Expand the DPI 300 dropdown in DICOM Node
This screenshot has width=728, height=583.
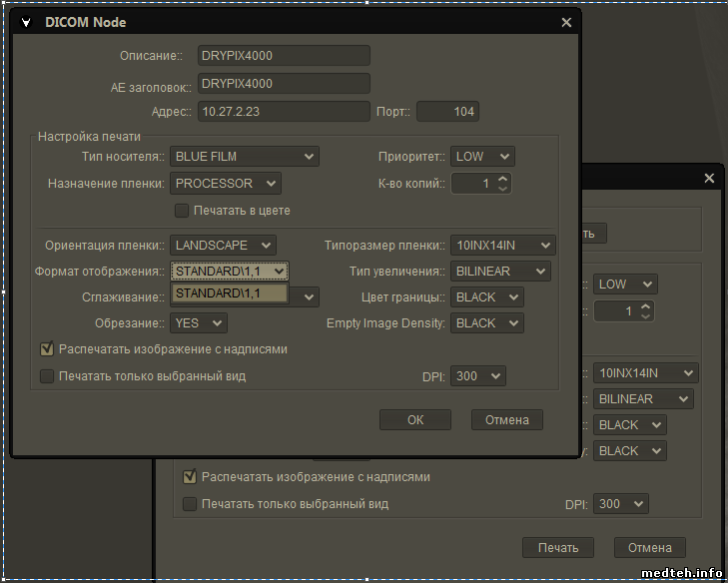pos(478,376)
